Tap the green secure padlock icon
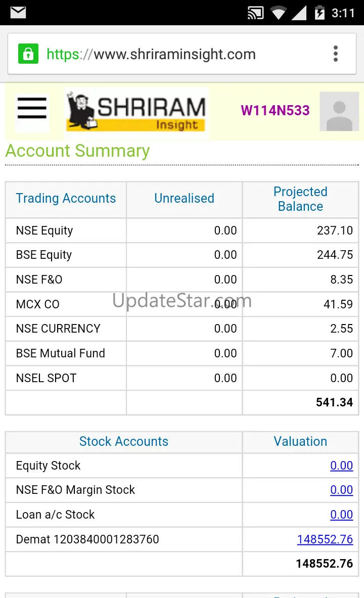364x598 pixels. click(x=28, y=54)
